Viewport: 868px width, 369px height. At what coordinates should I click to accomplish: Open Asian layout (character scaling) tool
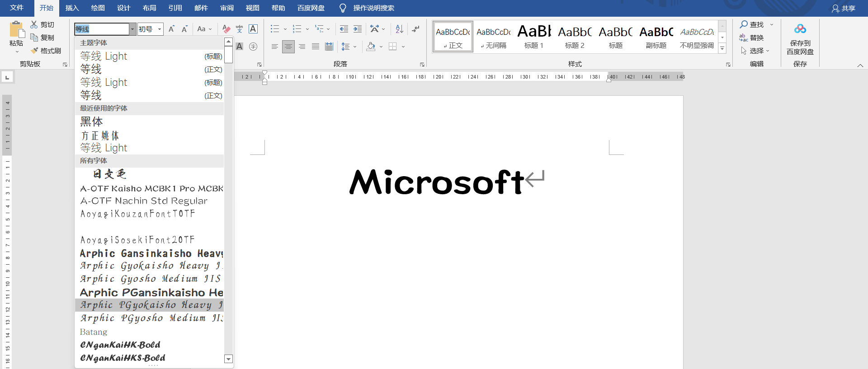click(374, 29)
